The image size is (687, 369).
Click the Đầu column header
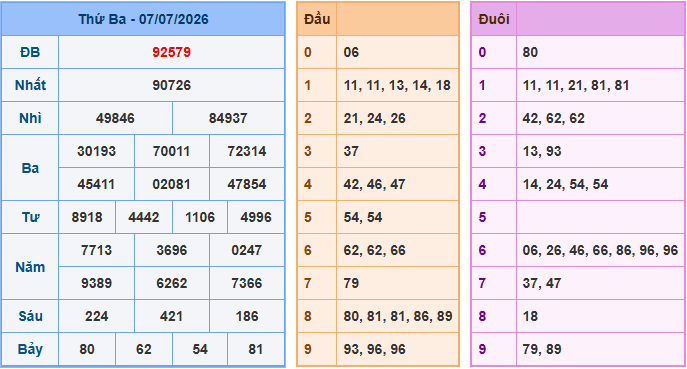tap(317, 19)
